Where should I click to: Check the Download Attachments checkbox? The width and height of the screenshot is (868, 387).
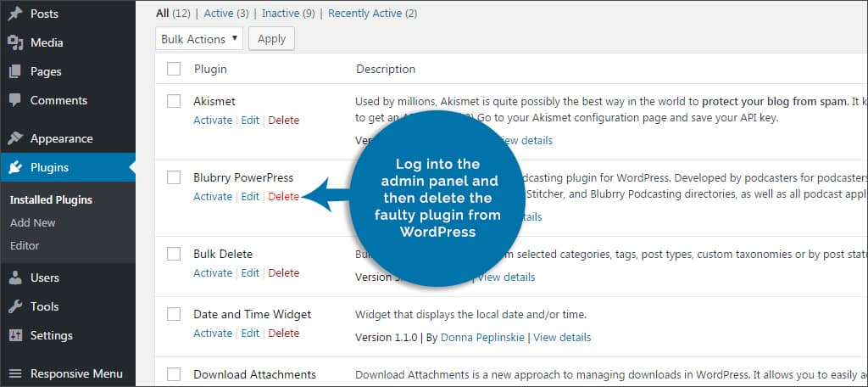(174, 374)
